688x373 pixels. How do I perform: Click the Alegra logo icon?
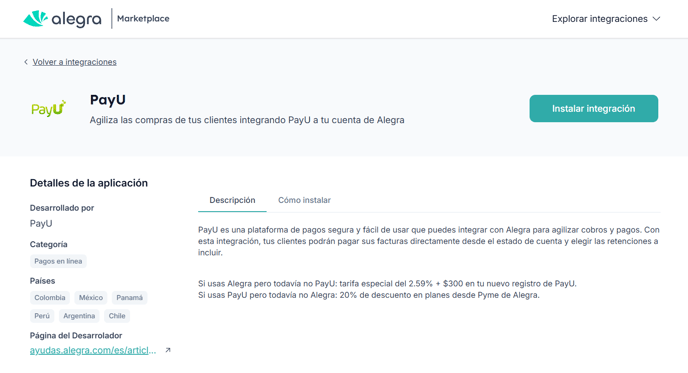(35, 18)
